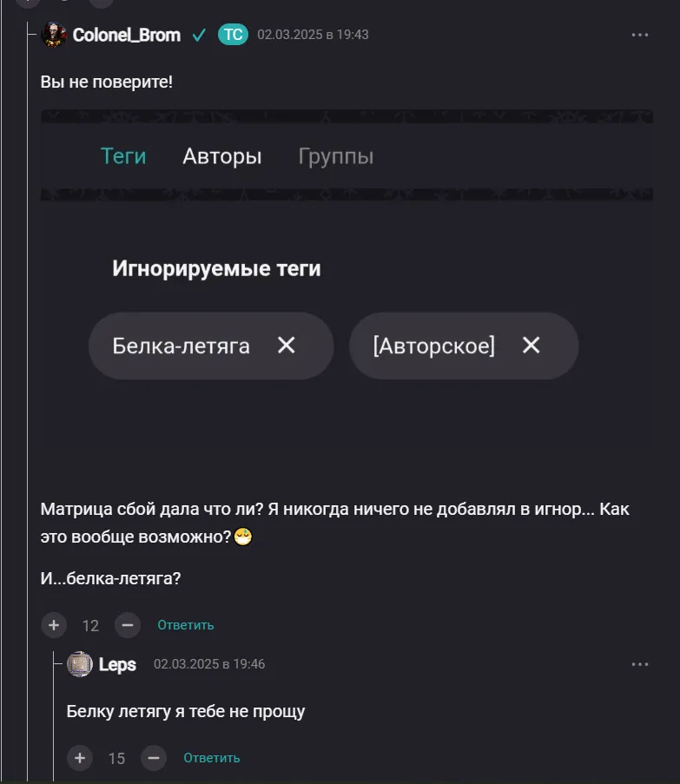Open the comment timestamp 02.03.2025 в 19:43
This screenshot has width=680, height=784.
[313, 35]
